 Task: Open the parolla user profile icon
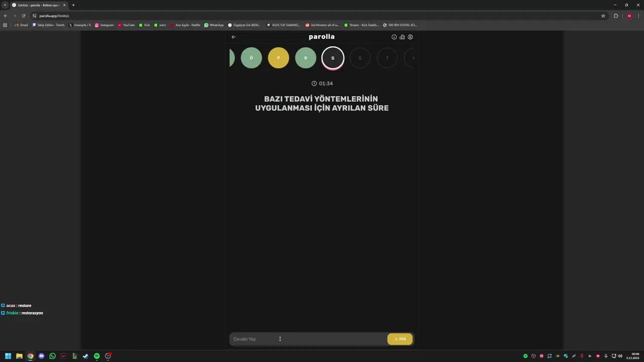[x=410, y=37]
